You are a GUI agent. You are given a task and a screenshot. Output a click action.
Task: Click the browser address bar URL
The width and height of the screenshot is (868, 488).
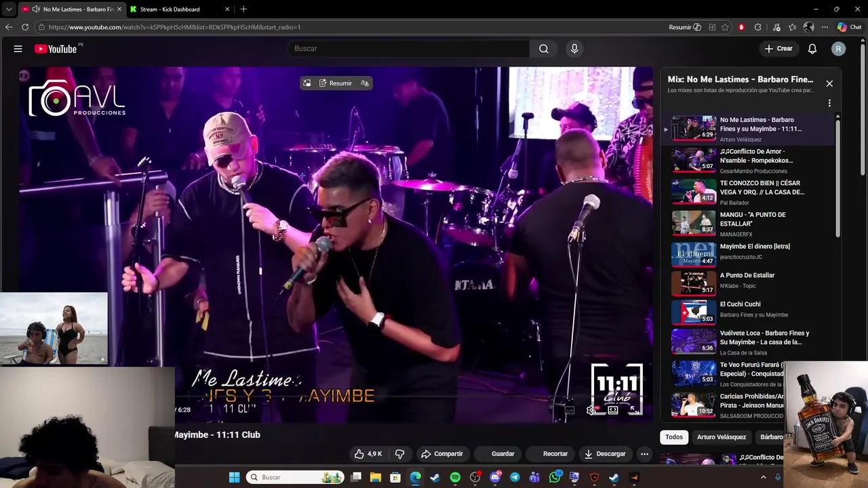click(174, 27)
